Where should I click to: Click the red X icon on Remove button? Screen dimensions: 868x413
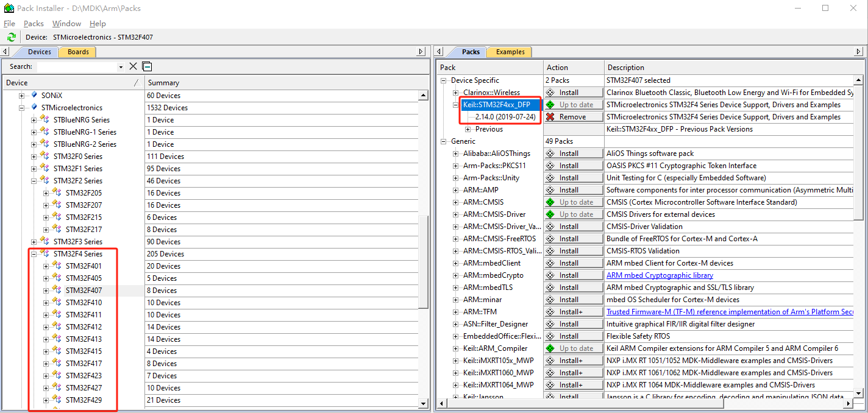tap(550, 117)
